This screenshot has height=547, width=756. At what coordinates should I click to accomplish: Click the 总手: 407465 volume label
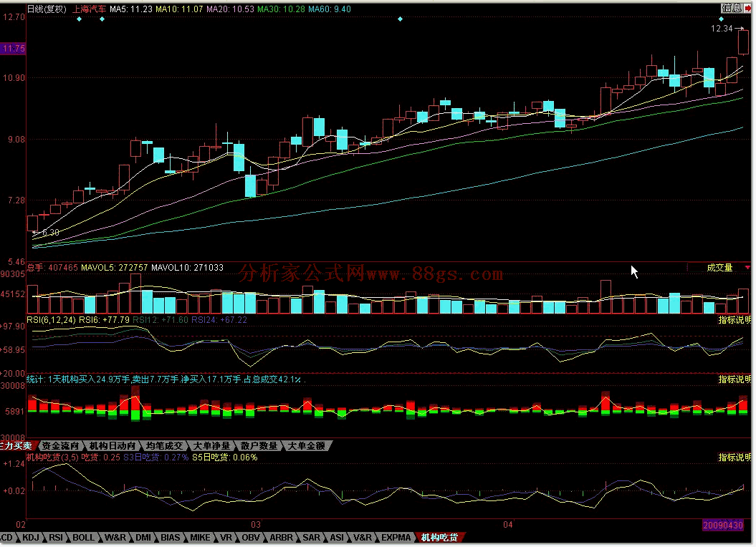click(52, 268)
